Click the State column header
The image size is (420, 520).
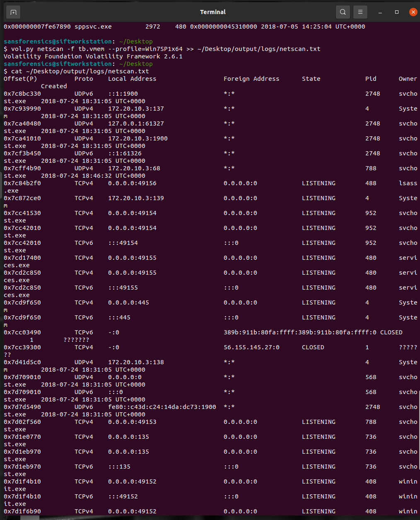click(311, 79)
